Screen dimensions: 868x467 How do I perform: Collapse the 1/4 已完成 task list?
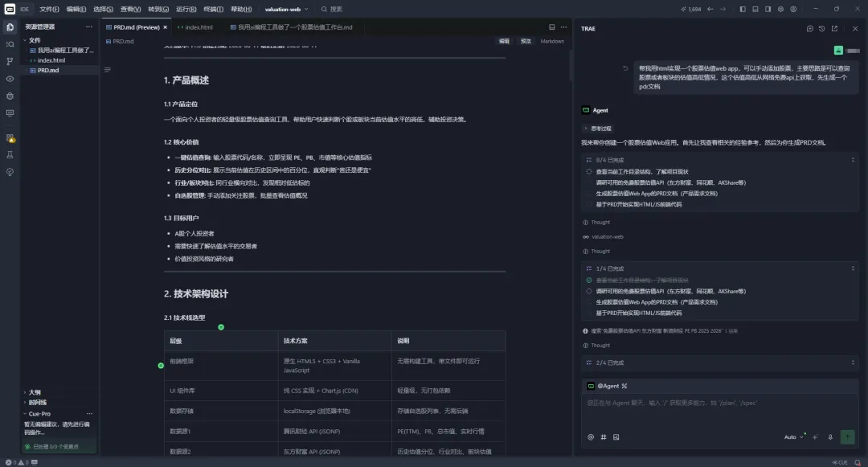click(853, 268)
